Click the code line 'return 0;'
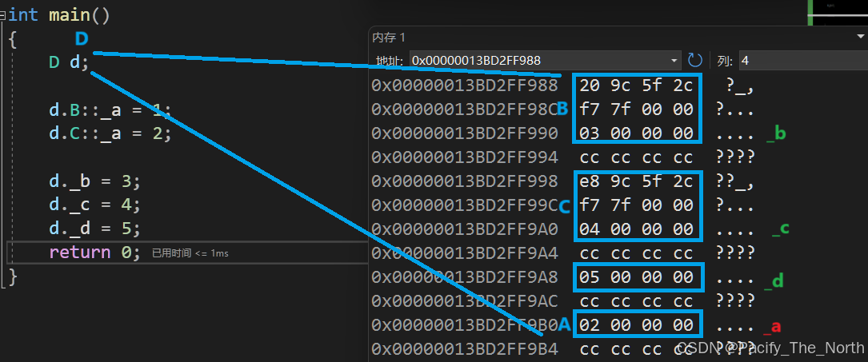This screenshot has height=362, width=868. click(94, 253)
